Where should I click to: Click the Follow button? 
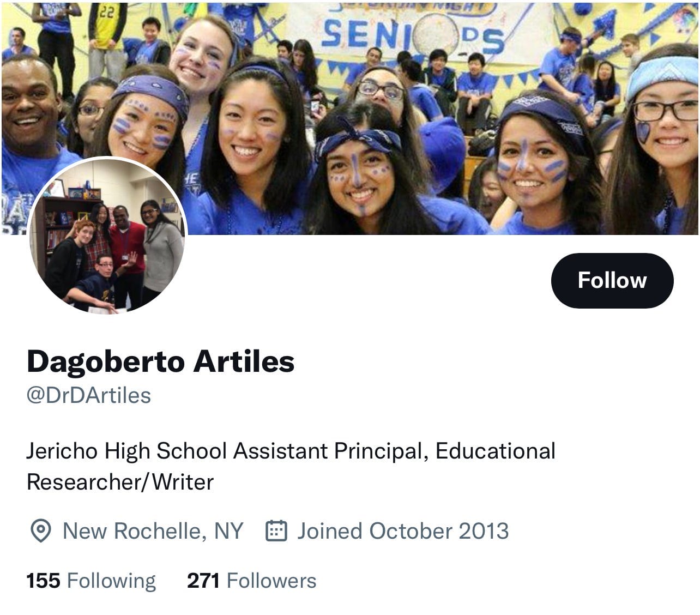[x=612, y=280]
